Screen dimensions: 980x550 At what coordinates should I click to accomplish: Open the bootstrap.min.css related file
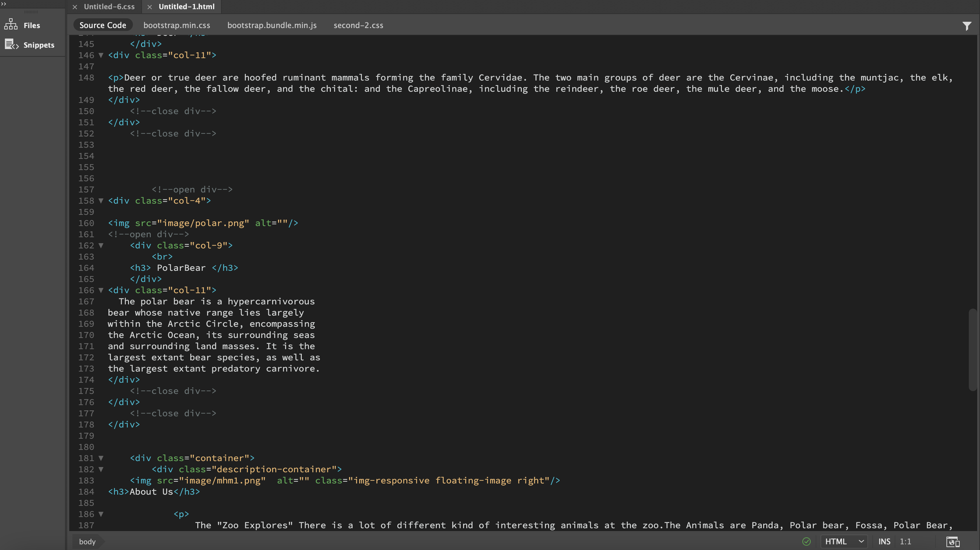click(176, 25)
